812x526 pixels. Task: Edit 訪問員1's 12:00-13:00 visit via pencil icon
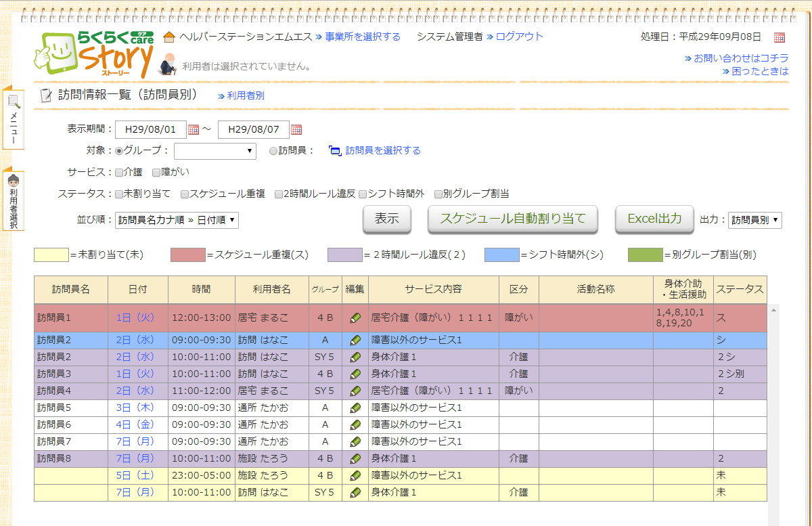click(355, 317)
